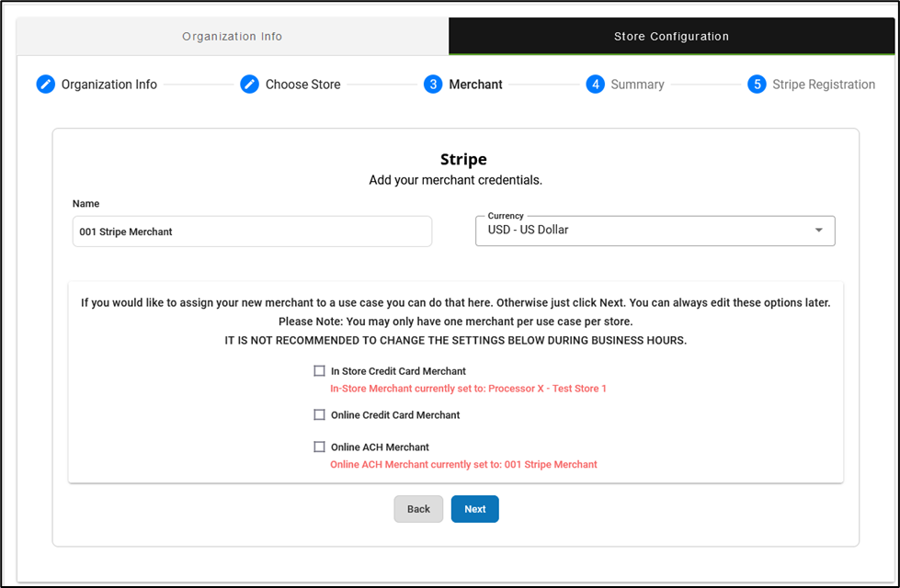Click the Organization Info step label
Image resolution: width=900 pixels, height=588 pixels.
[108, 85]
